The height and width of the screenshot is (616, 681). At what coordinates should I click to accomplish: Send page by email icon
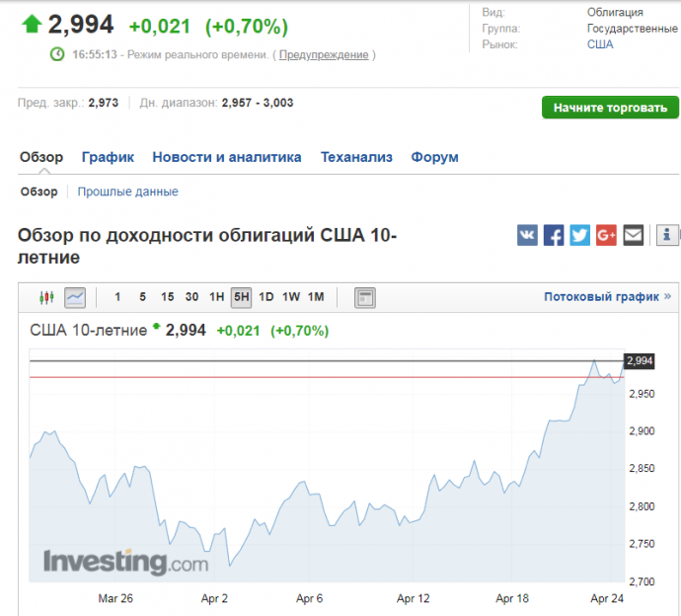point(634,235)
